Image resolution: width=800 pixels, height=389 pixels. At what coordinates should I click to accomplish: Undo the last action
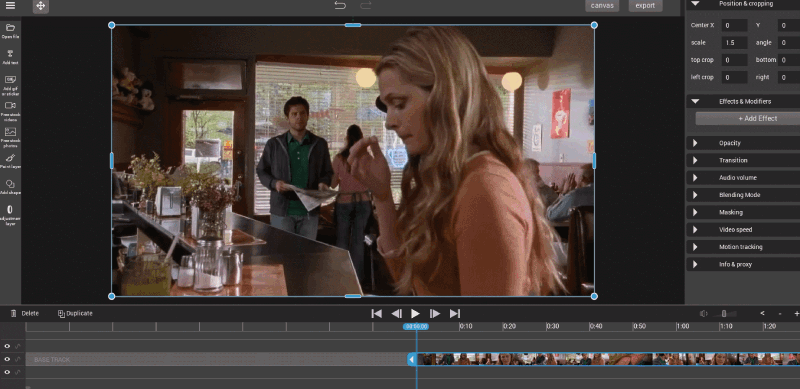340,6
